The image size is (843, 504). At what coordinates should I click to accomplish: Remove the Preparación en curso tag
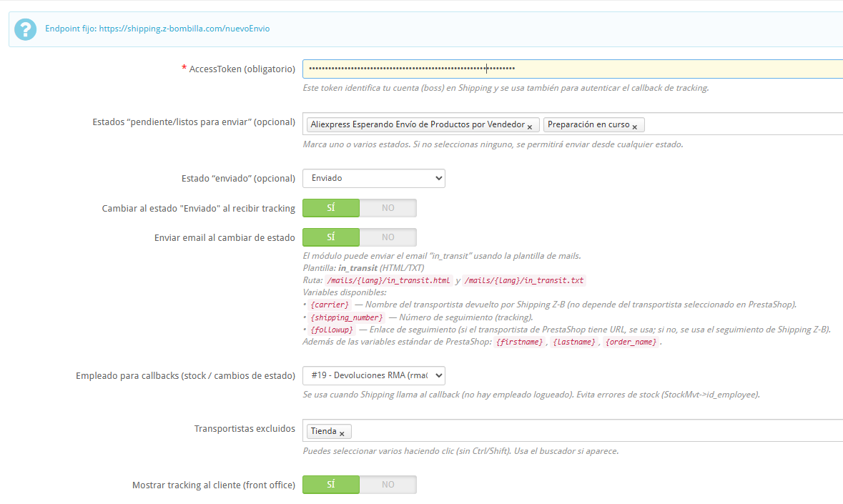635,127
